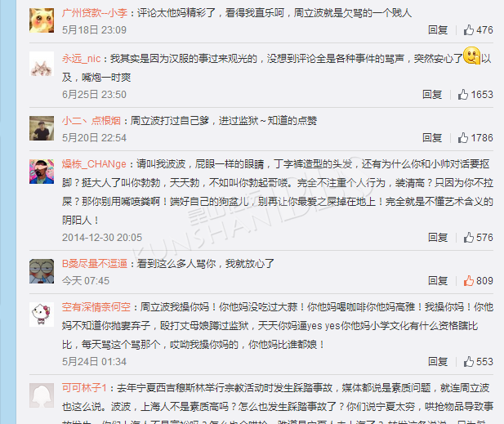Screen dimensions: 504x424
Task: Click 小二丶点根烟's avatar thumbnail
Action: pyautogui.click(x=42, y=128)
